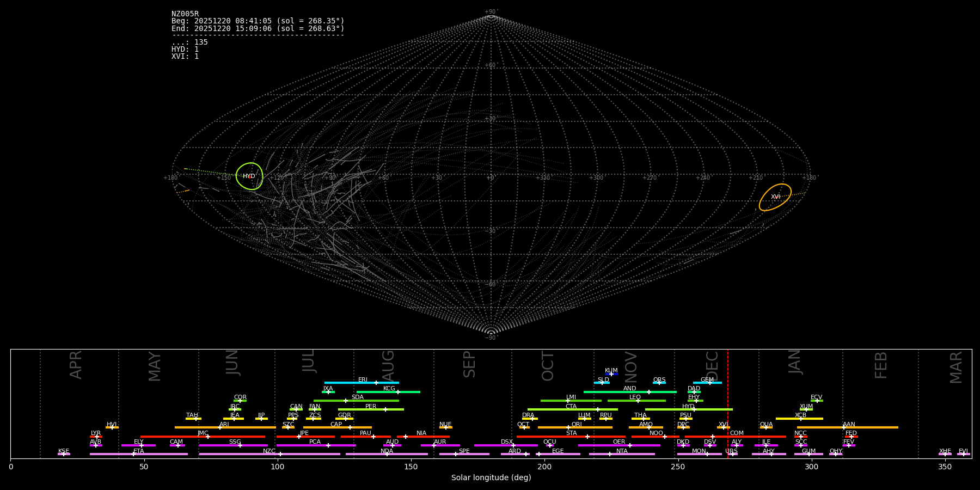Click the 'XVI: 1' count in header
980x490 pixels.
[185, 57]
